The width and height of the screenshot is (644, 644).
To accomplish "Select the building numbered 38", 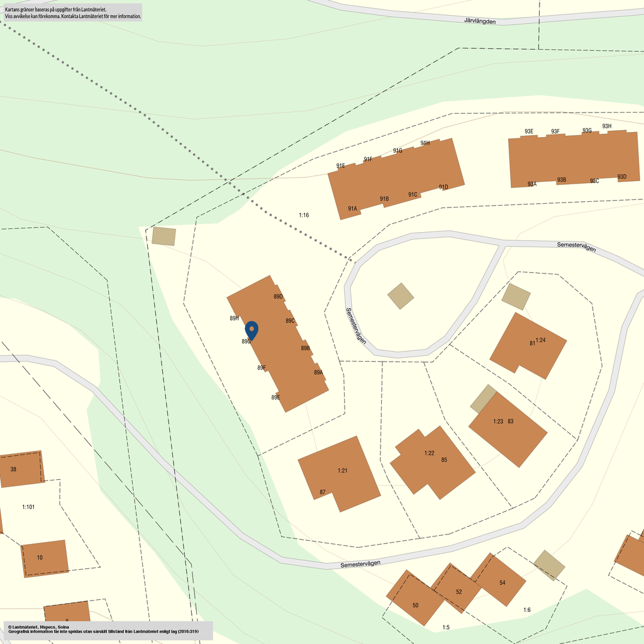I will (21, 469).
